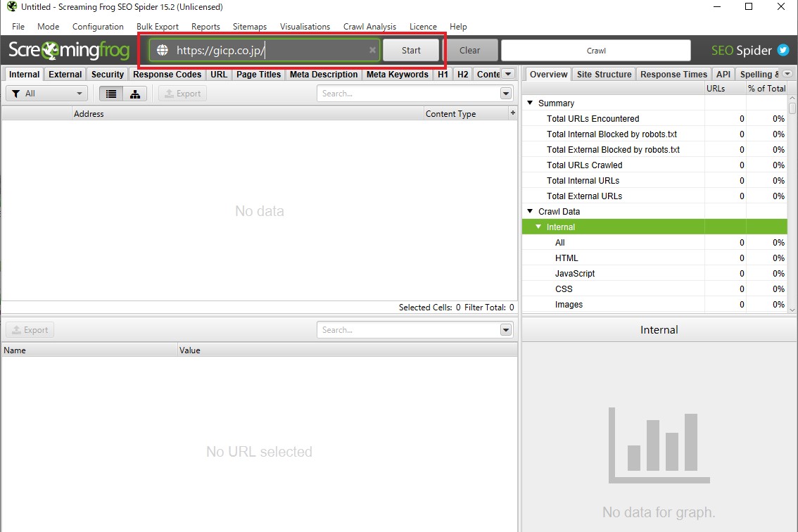
Task: Switch to the Security tab
Action: click(x=108, y=75)
